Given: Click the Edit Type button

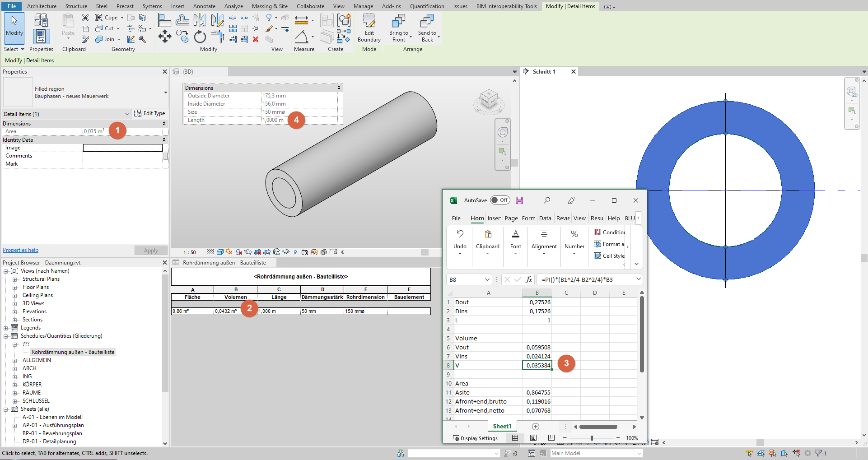Looking at the screenshot, I should (150, 113).
